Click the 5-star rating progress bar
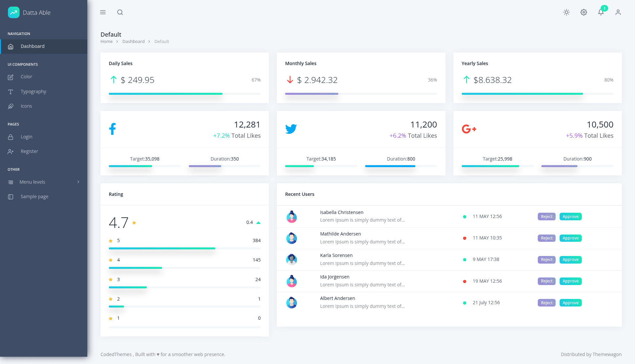This screenshot has height=364, width=635. 185,248
